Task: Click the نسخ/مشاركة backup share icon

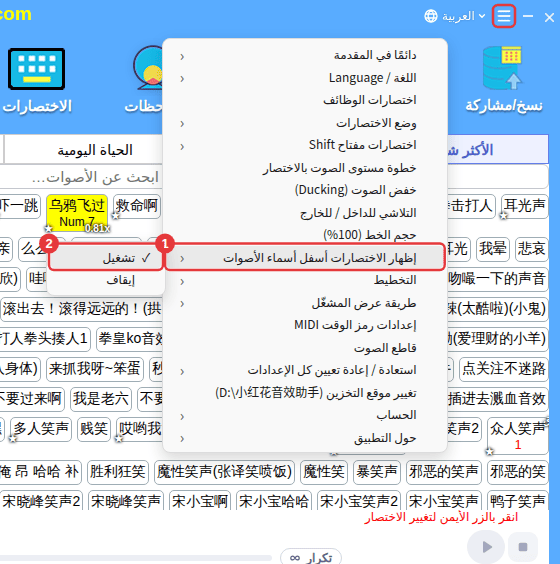Action: click(x=502, y=68)
